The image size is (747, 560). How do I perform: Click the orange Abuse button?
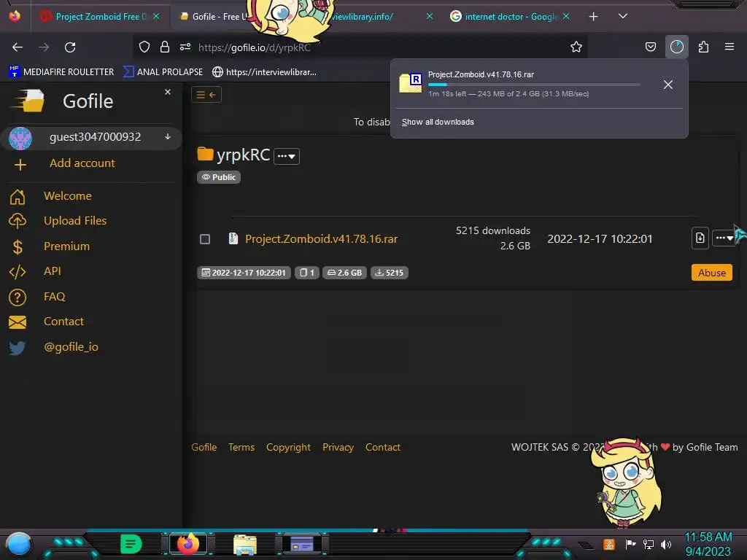point(712,273)
